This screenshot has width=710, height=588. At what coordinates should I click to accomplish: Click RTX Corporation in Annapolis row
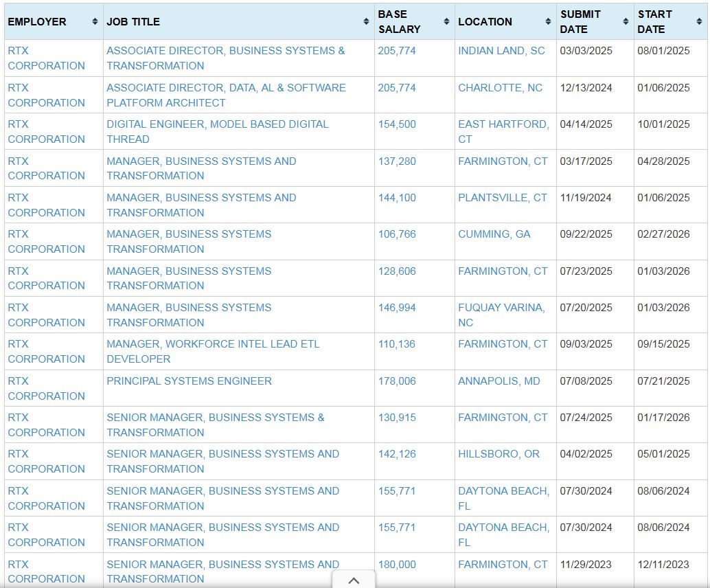pyautogui.click(x=46, y=388)
